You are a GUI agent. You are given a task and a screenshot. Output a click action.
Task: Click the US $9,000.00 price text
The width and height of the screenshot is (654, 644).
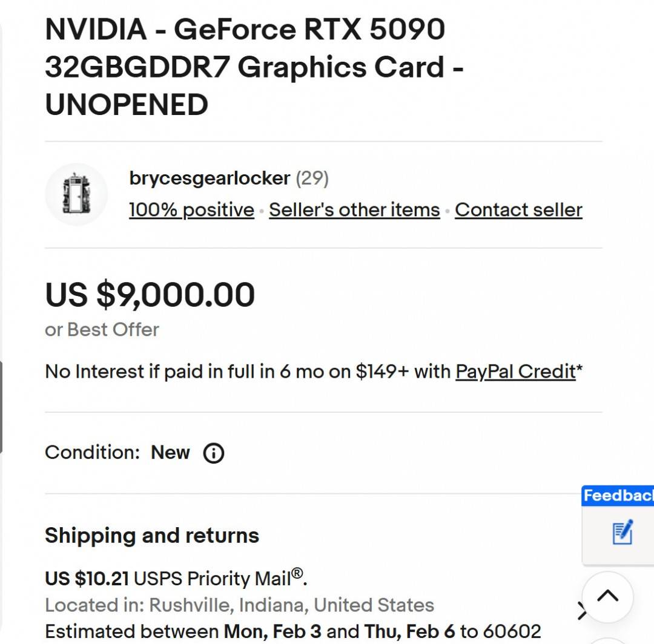pyautogui.click(x=150, y=295)
